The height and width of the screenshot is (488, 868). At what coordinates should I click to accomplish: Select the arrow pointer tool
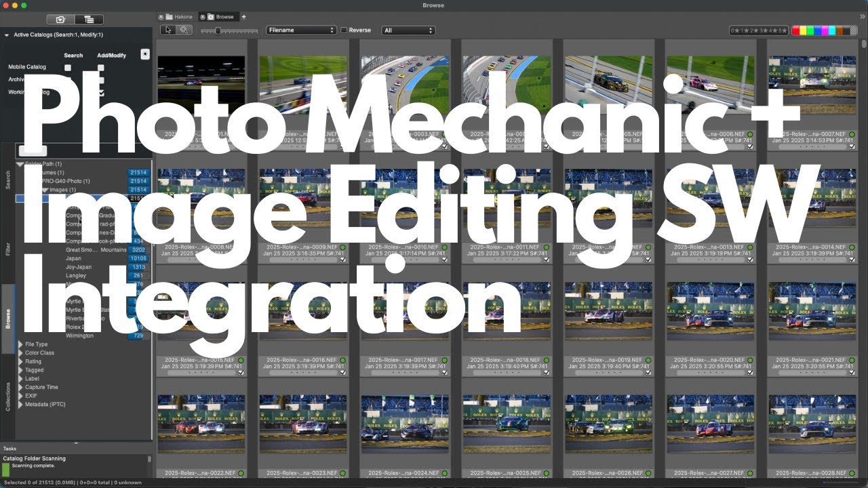pos(168,30)
